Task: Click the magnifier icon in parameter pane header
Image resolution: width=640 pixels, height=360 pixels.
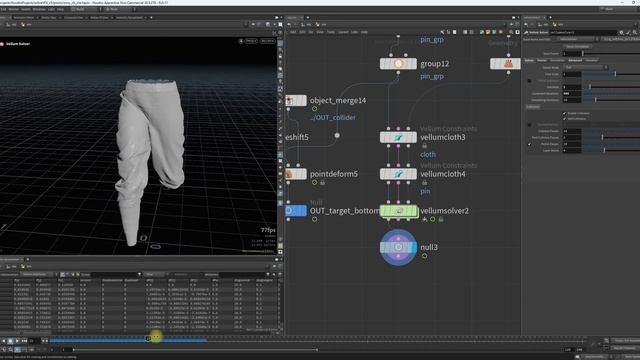Action: point(634,32)
